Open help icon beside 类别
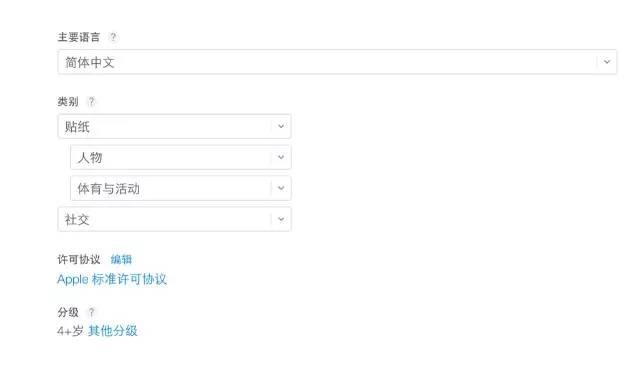This screenshot has height=367, width=640. [x=91, y=101]
